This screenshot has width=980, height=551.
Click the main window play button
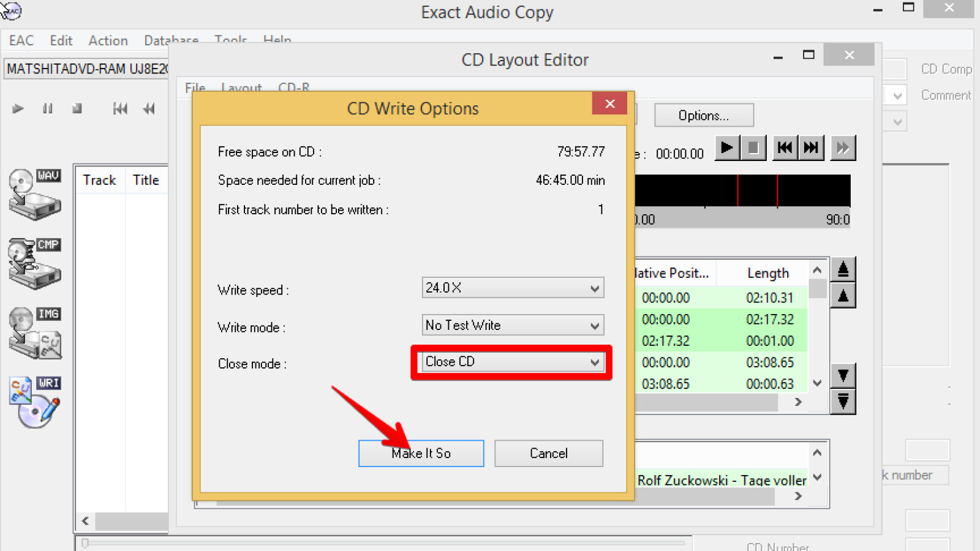pyautogui.click(x=18, y=109)
